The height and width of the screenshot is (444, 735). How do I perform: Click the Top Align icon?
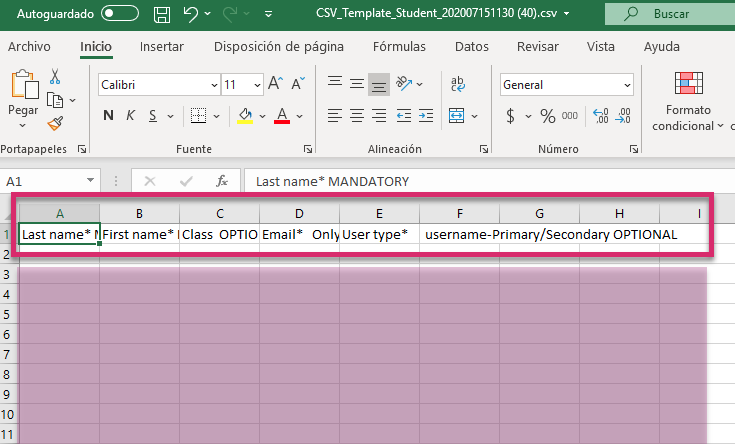[x=335, y=83]
